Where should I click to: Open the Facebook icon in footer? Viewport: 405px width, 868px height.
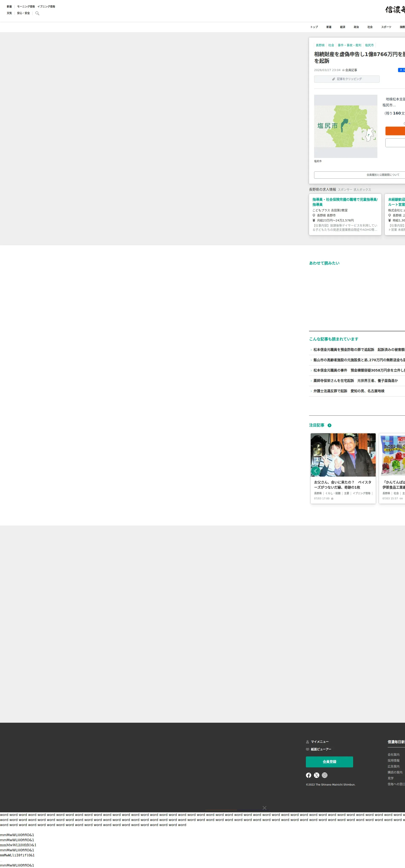309,775
